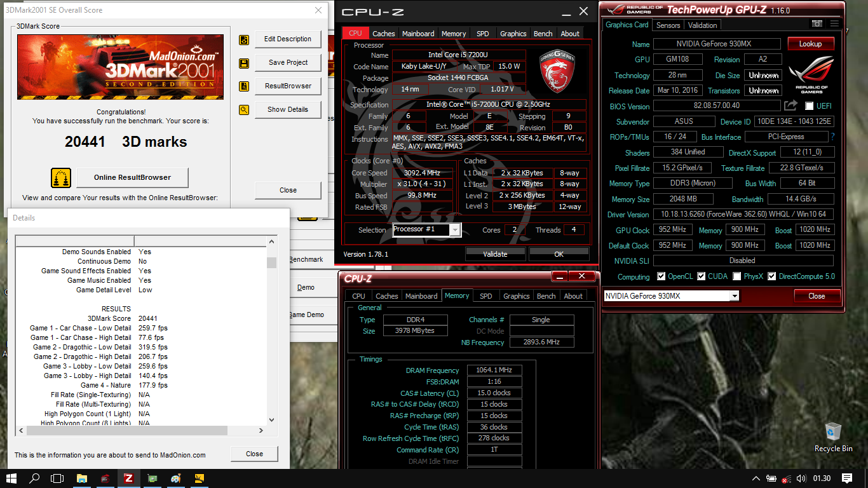This screenshot has height=488, width=868.
Task: Click the yellow 3DMark taskbar icon
Action: (199, 478)
